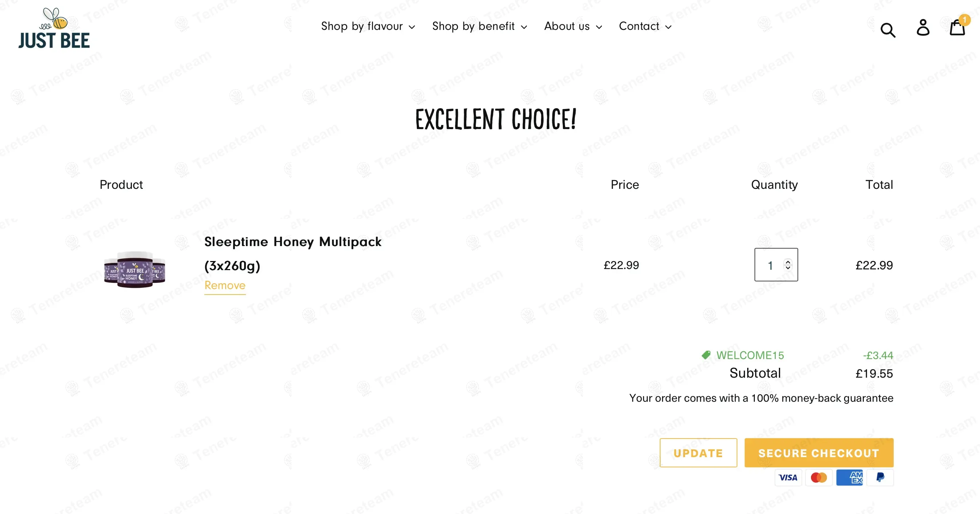Open the shopping cart bag icon
Screen dimensions: 980x514
(x=957, y=28)
